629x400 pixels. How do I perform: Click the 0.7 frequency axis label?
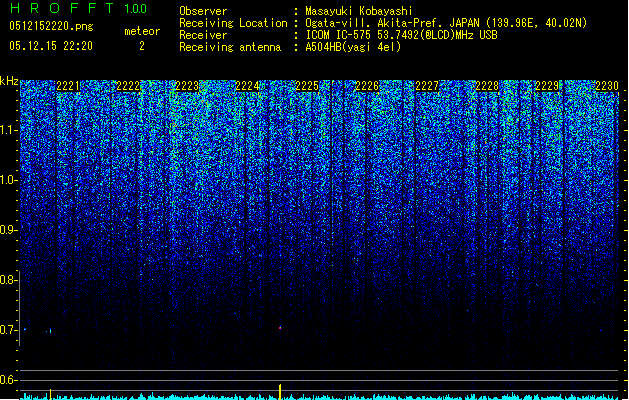tap(9, 330)
